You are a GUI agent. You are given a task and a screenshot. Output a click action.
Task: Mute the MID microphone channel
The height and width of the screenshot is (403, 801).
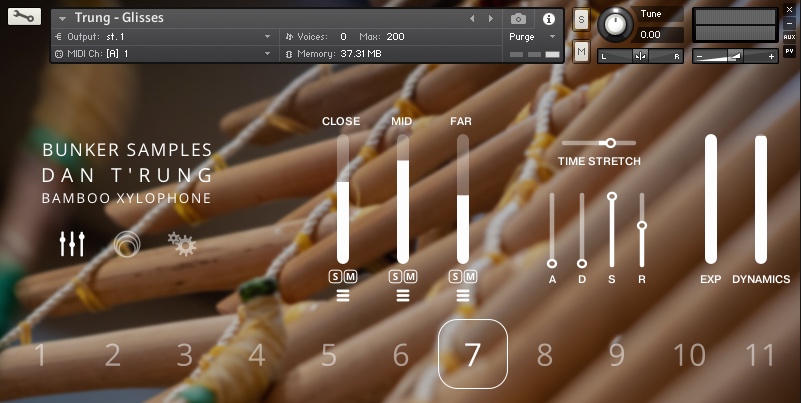click(410, 276)
